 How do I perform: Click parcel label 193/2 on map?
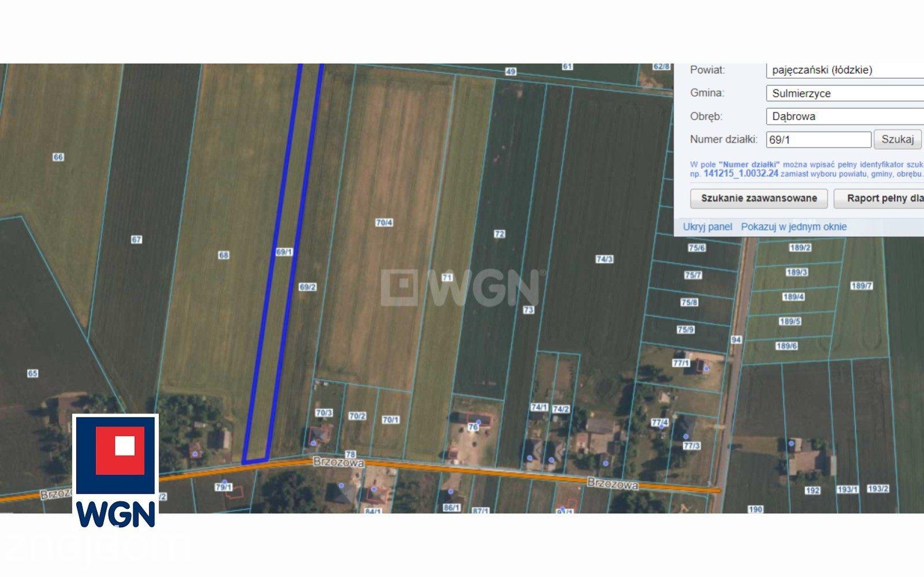pyautogui.click(x=878, y=489)
